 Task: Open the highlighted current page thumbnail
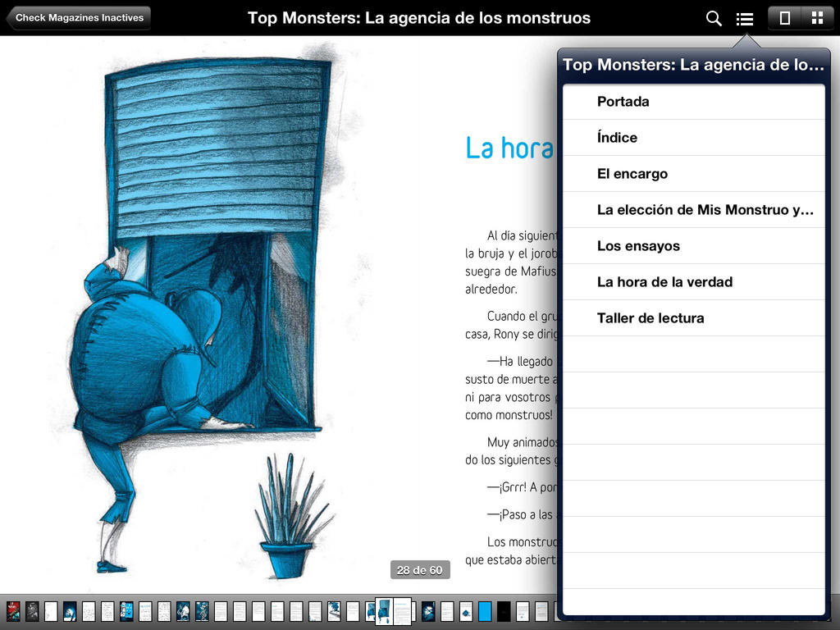393,611
